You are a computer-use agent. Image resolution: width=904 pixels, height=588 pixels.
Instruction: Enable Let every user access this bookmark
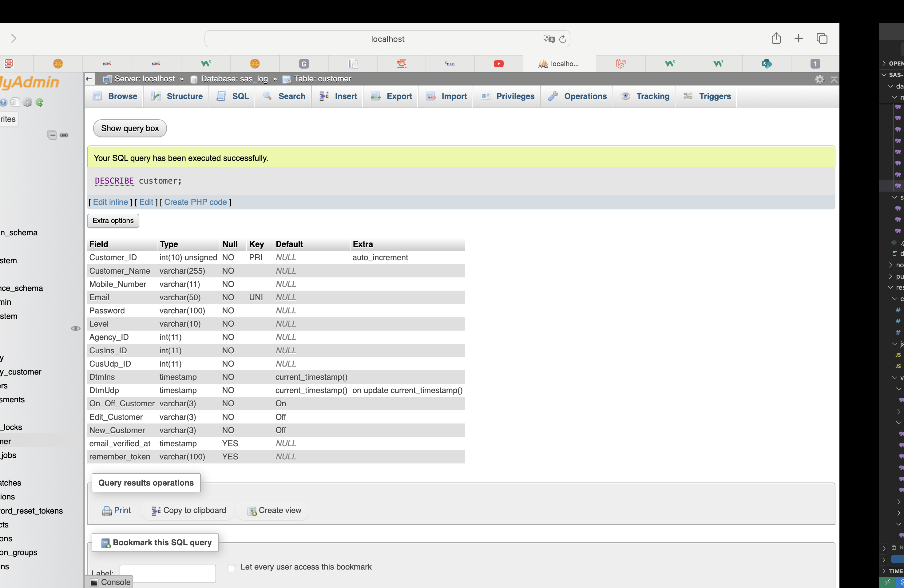click(231, 568)
